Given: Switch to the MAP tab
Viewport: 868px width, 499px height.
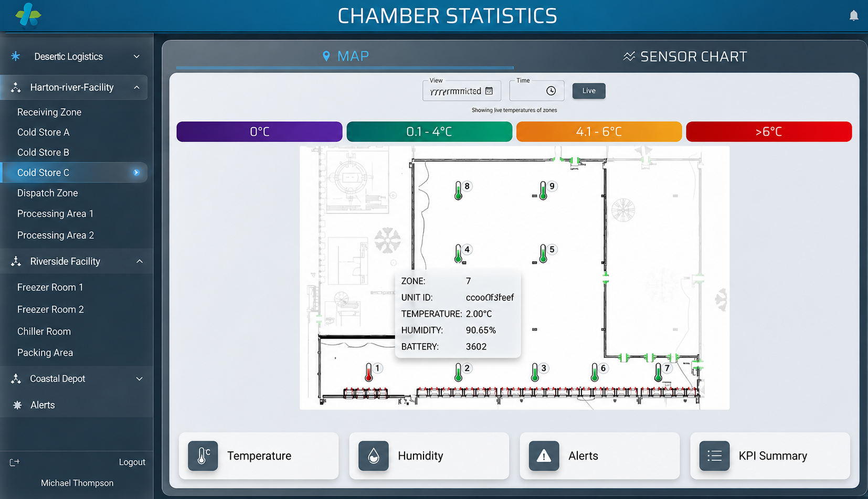Looking at the screenshot, I should click(345, 56).
